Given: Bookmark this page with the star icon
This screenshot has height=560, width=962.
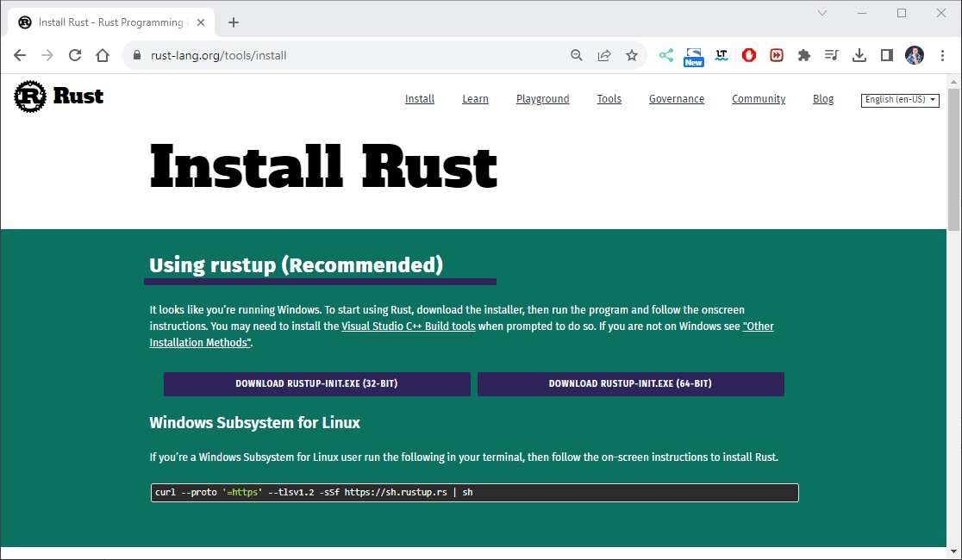Looking at the screenshot, I should click(632, 55).
